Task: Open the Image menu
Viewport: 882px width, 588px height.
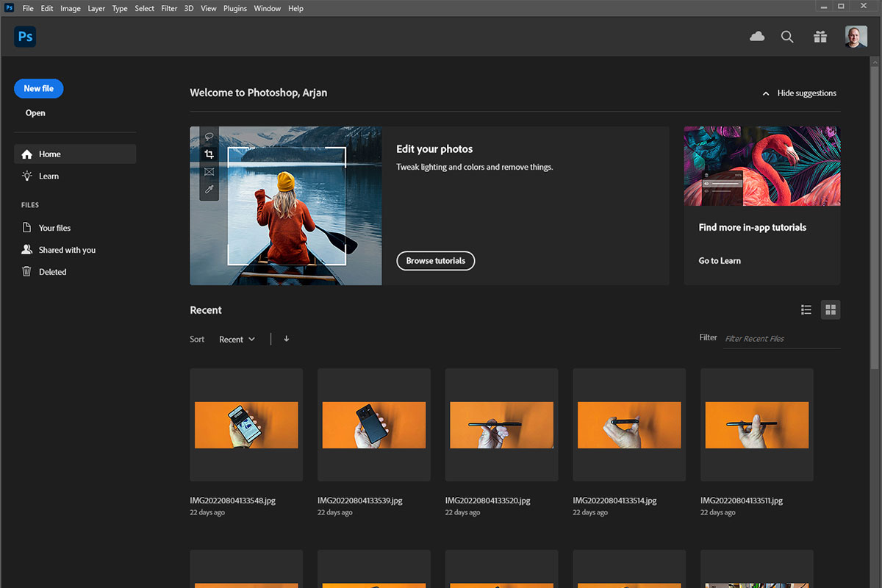Action: click(x=71, y=8)
